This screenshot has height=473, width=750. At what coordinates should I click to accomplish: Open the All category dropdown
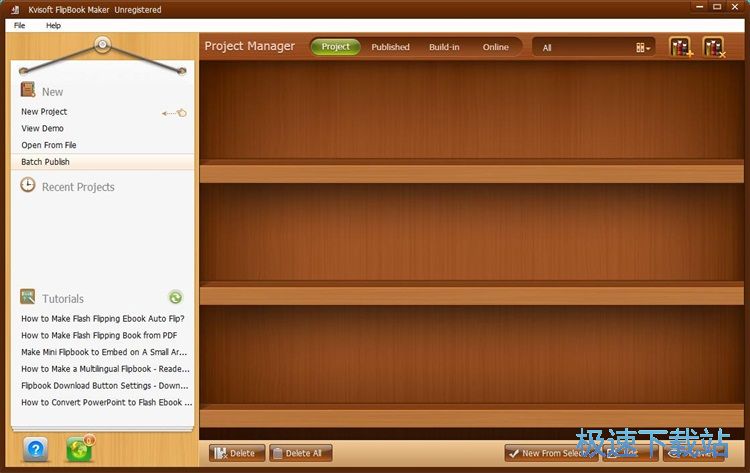(593, 47)
